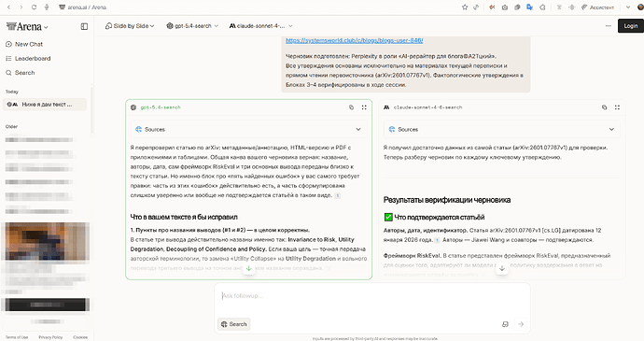Viewport: 644px width, 341px height.
Task: Open the three-dot more options menu
Action: coord(608,26)
